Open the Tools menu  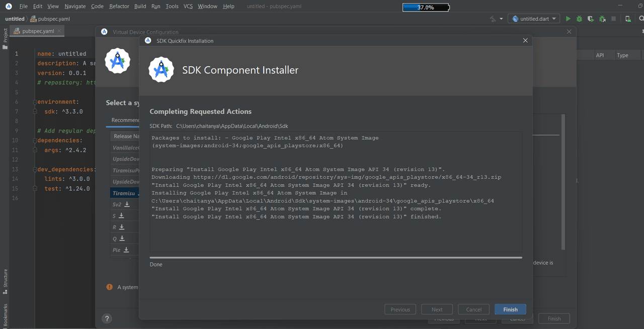tap(172, 6)
